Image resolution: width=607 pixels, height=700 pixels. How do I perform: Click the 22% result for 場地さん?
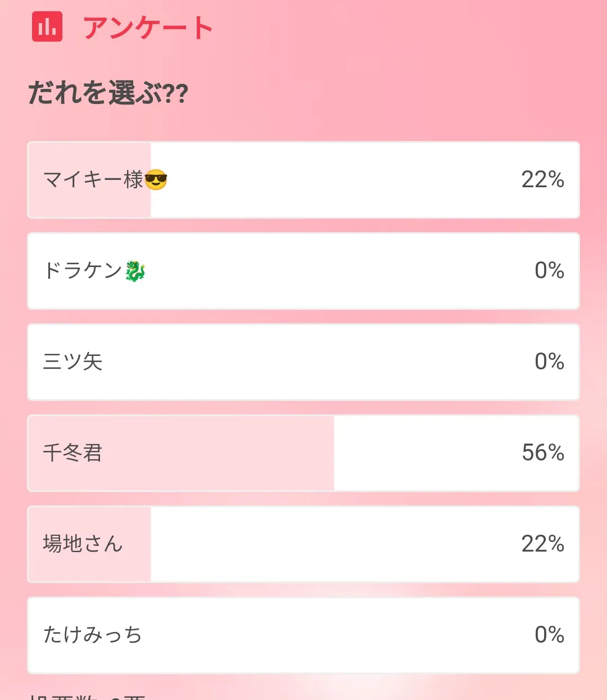click(542, 544)
